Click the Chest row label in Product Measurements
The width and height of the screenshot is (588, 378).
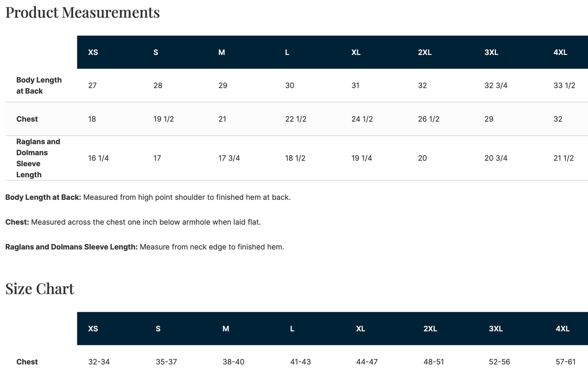(x=27, y=119)
